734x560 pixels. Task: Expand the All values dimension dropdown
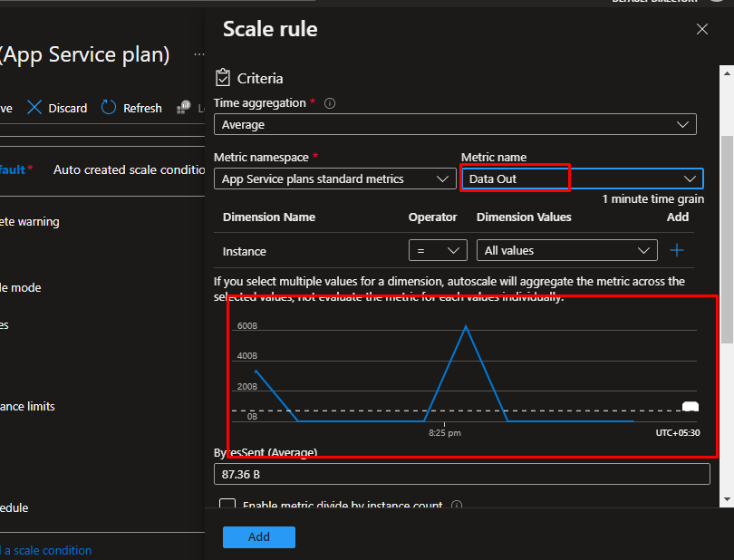[x=566, y=251]
